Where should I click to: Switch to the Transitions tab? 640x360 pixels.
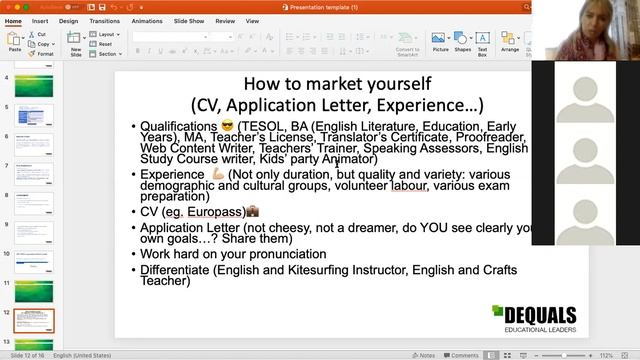(104, 21)
